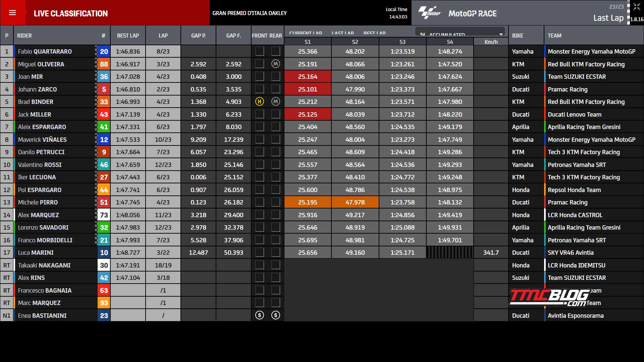
Task: Click the GRAN PREMIO D'ITALIA OAKLEY title
Action: point(250,13)
